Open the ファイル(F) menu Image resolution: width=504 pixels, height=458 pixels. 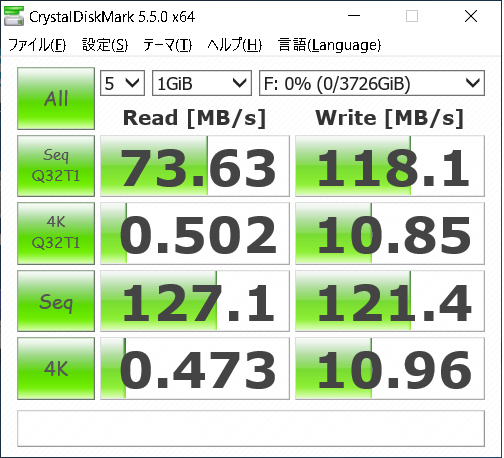(x=37, y=45)
